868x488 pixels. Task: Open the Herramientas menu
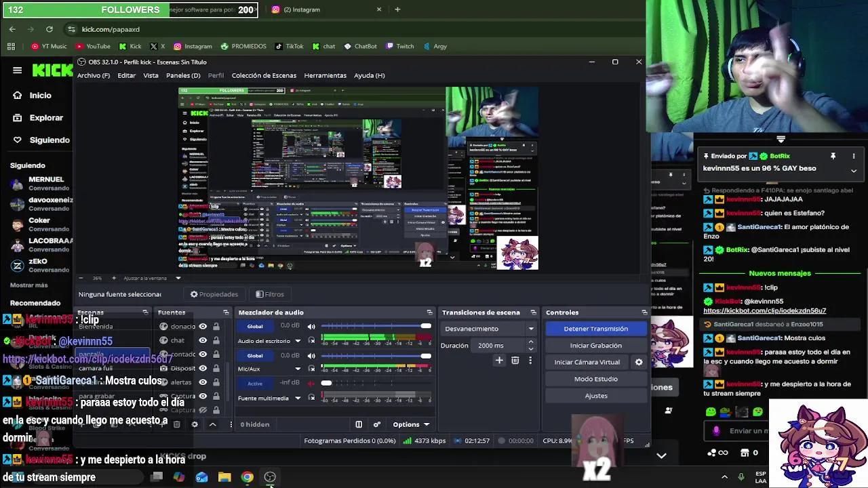click(325, 75)
